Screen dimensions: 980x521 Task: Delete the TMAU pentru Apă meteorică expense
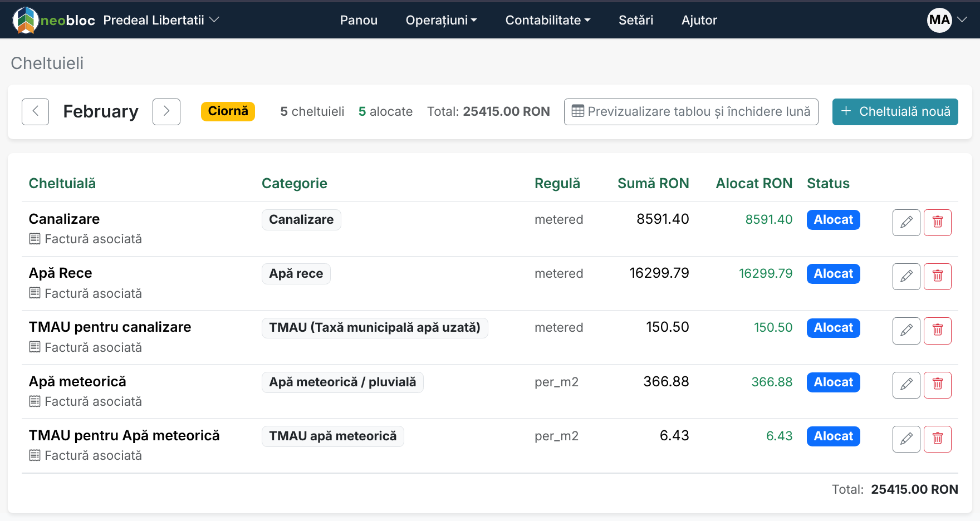pos(938,439)
